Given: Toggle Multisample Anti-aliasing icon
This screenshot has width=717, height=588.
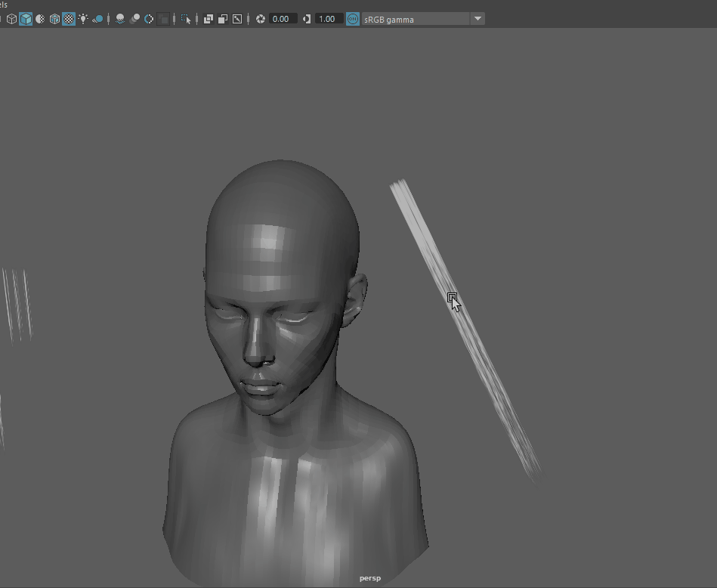Looking at the screenshot, I should point(149,19).
